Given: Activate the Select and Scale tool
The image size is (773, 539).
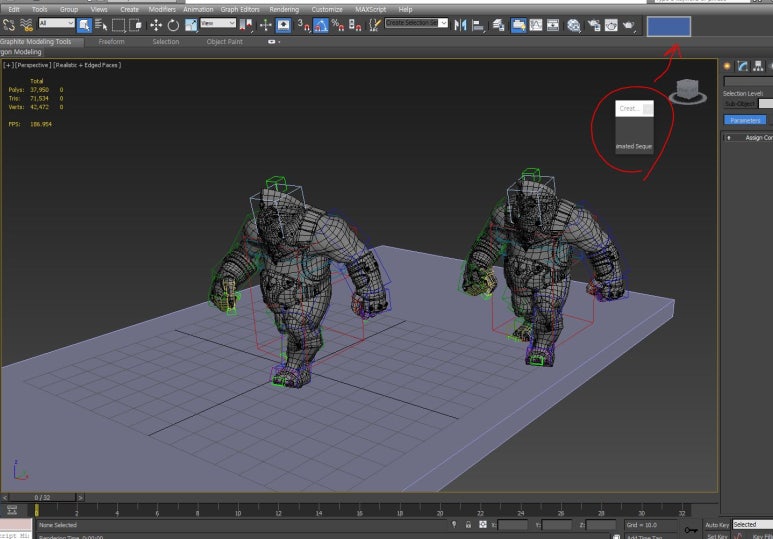Looking at the screenshot, I should click(190, 25).
